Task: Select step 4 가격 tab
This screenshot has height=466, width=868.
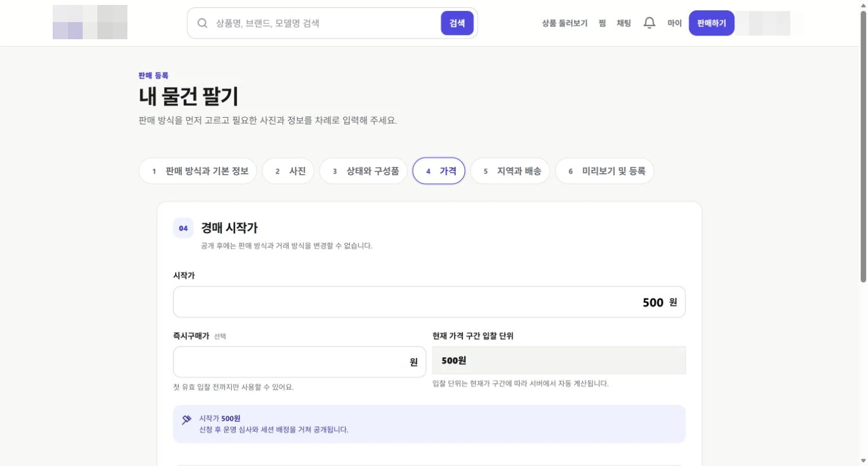Action: (439, 171)
